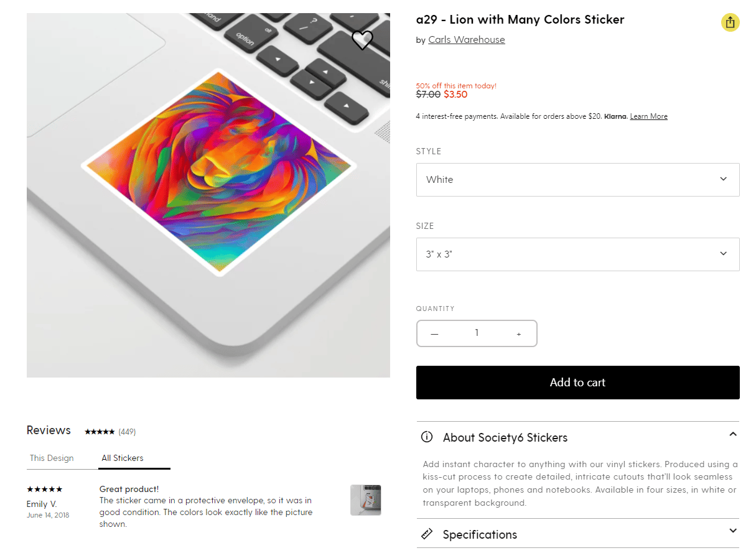The width and height of the screenshot is (756, 553).
Task: Click the (449) review count
Action: 127,432
